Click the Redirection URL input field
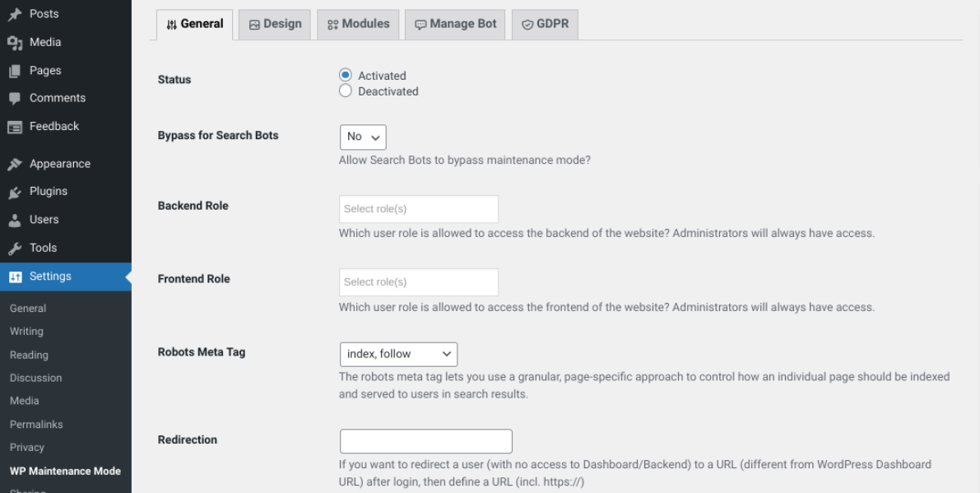 (x=426, y=441)
